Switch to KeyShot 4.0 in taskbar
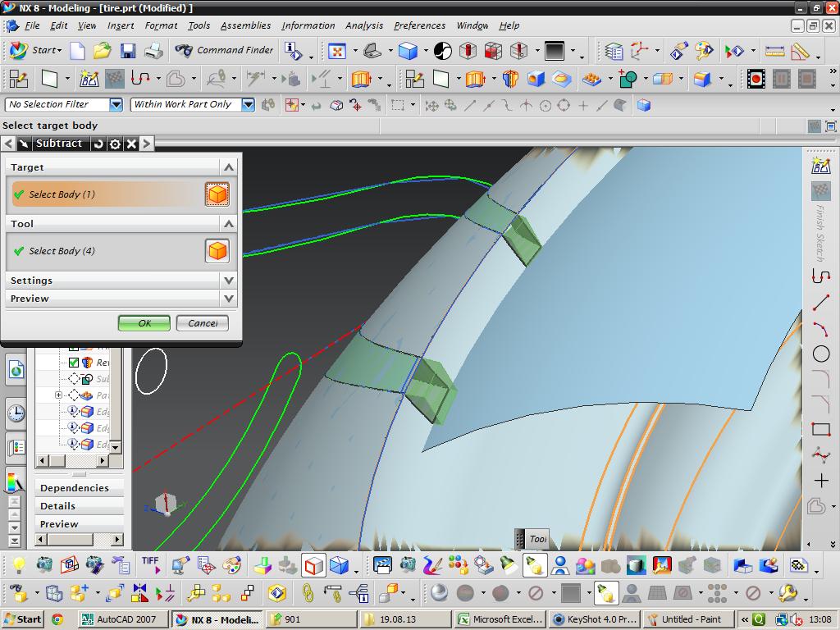Screen dimensions: 840x630 point(596,619)
